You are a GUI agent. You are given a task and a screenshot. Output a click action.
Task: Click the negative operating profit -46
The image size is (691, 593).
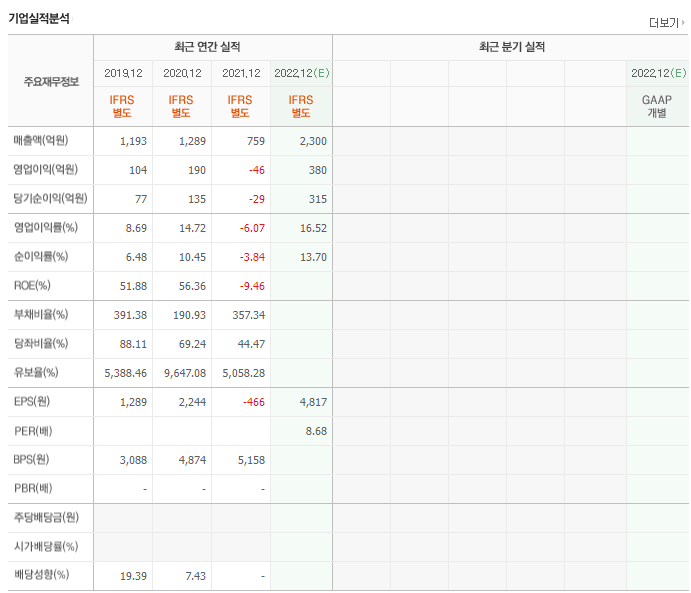[257, 170]
